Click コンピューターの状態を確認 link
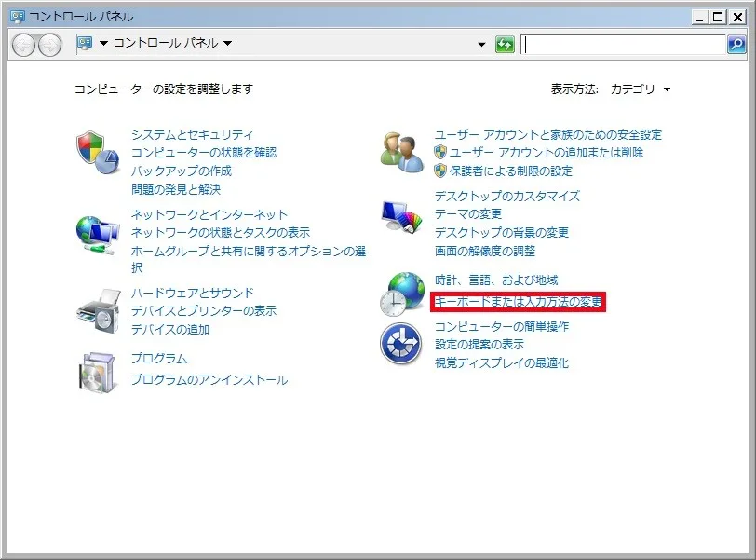 [204, 153]
